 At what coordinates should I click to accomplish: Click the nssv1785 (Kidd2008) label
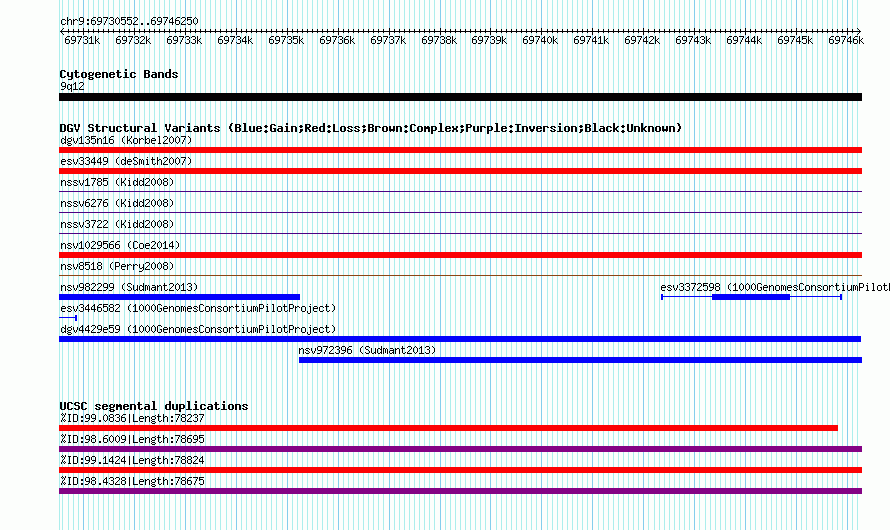click(x=117, y=182)
